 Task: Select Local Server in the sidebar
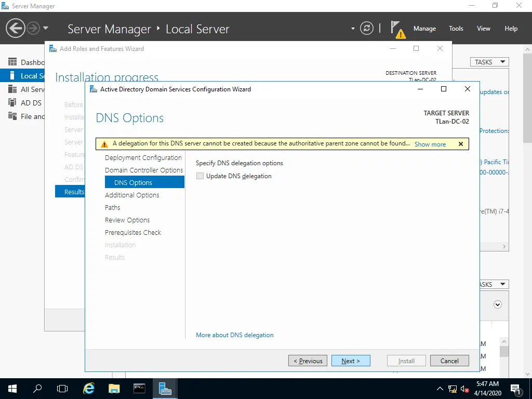coord(22,76)
